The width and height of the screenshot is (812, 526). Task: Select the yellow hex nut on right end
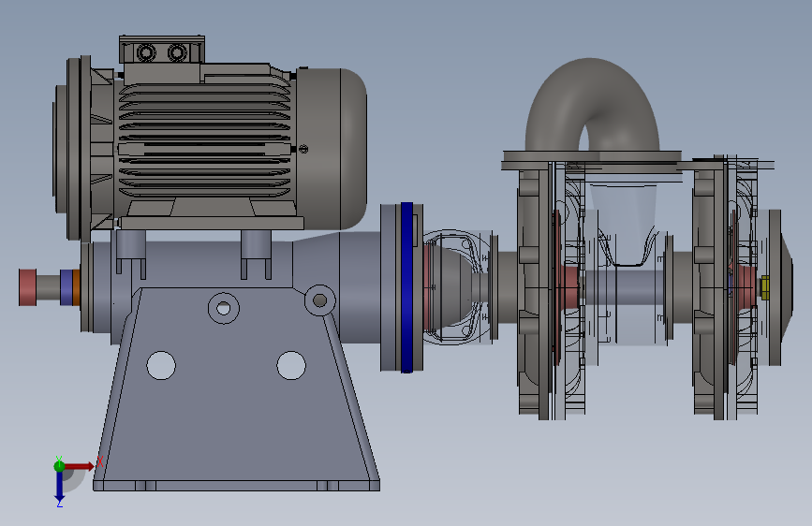pos(764,286)
